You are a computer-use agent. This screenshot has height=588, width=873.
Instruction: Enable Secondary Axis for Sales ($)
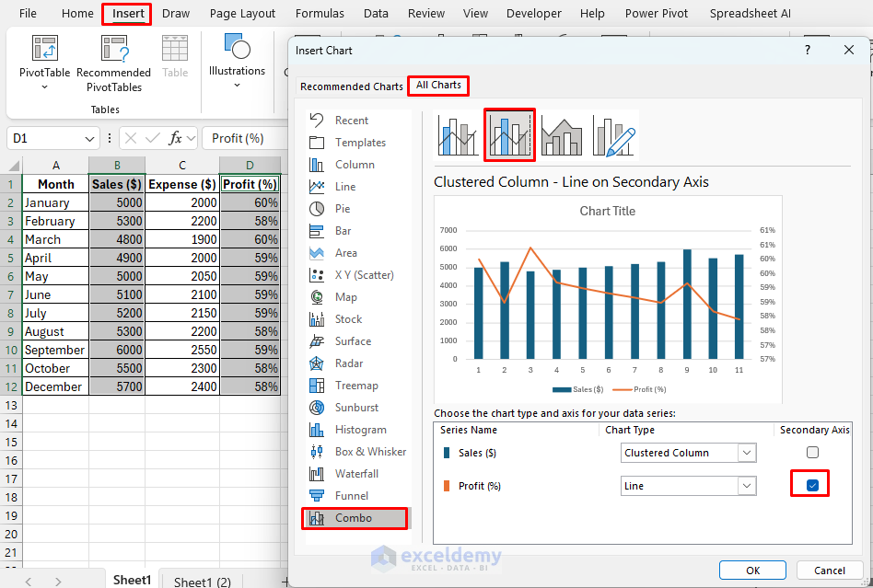(x=812, y=453)
